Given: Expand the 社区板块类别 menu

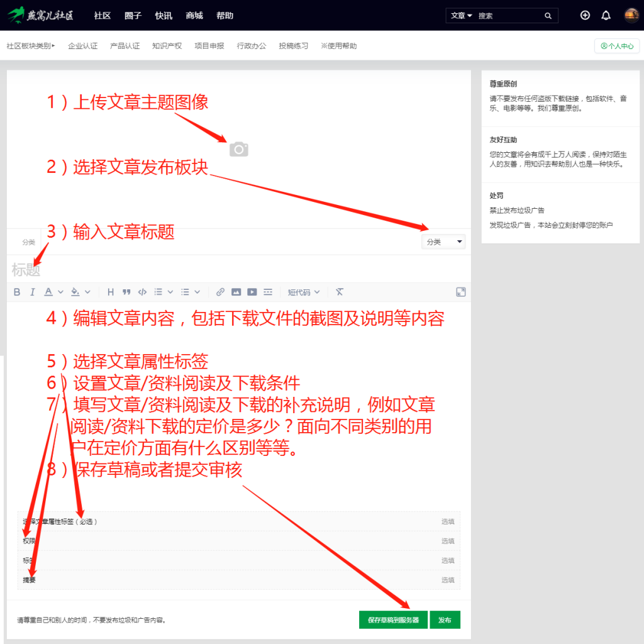Looking at the screenshot, I should pos(30,45).
